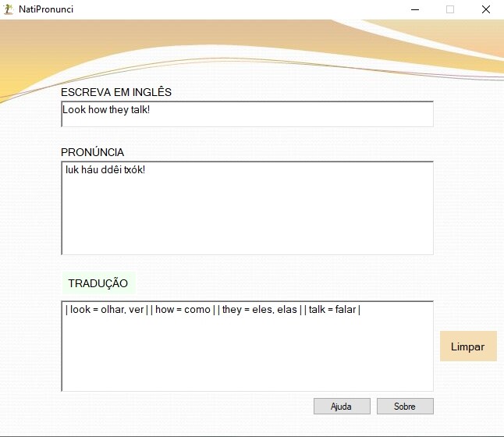504x437 pixels.
Task: Select the TRADUÇÃO highlighted label
Action: 98,283
